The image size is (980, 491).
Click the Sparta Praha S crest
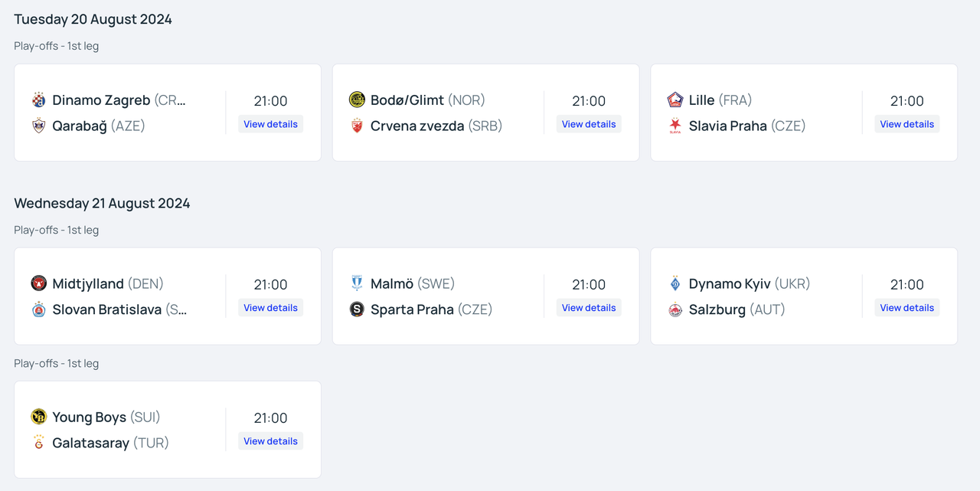357,309
